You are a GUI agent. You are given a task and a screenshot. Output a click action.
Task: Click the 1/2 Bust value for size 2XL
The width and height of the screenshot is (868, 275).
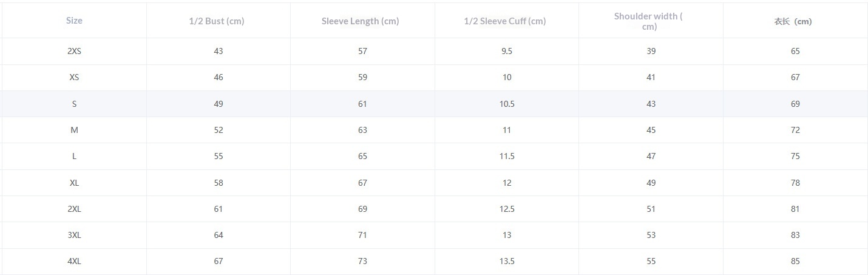219,209
